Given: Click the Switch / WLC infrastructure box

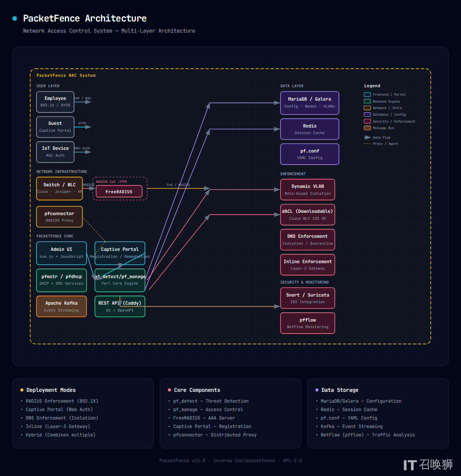Looking at the screenshot, I should point(60,188).
